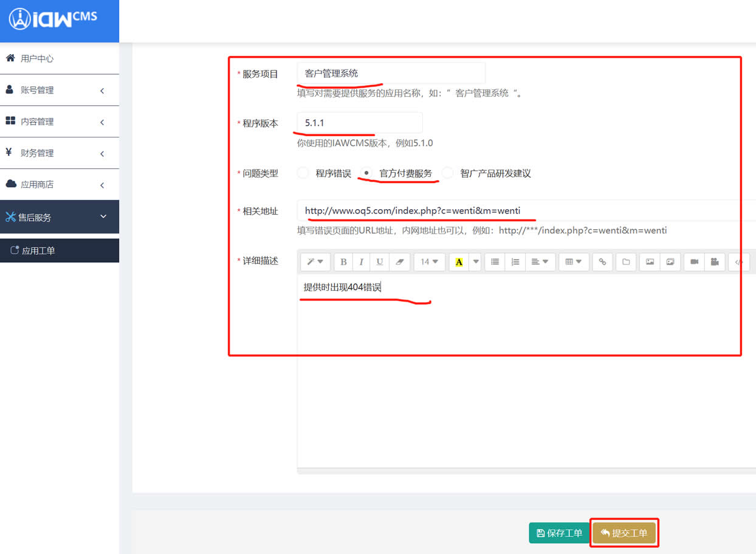
Task: Click the 保存工单 button
Action: tap(558, 533)
